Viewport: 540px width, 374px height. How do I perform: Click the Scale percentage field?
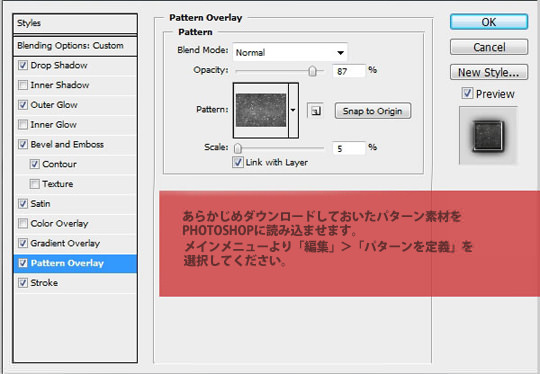(349, 148)
